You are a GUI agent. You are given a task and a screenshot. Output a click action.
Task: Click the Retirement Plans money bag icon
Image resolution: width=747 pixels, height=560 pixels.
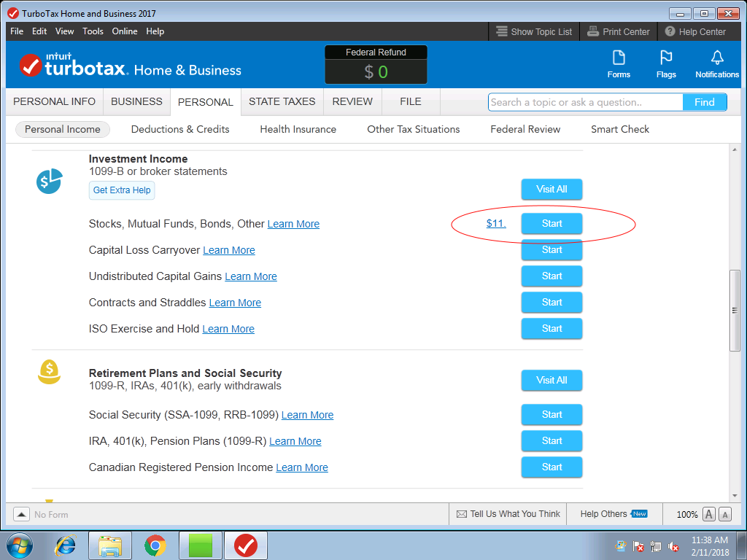pos(49,372)
